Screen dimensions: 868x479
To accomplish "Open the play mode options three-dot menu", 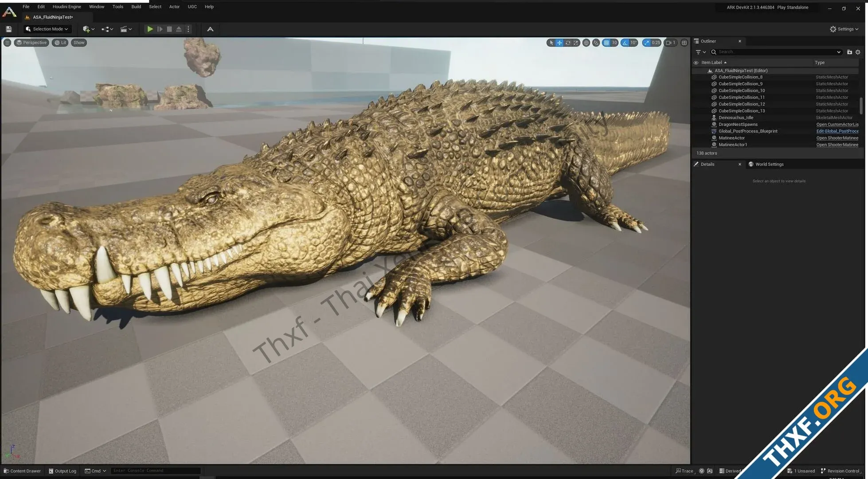I will [x=188, y=29].
